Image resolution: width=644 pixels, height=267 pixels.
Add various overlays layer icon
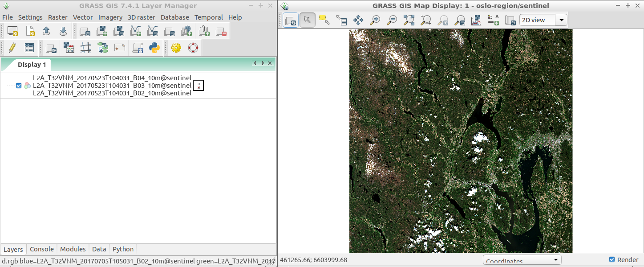coord(170,31)
